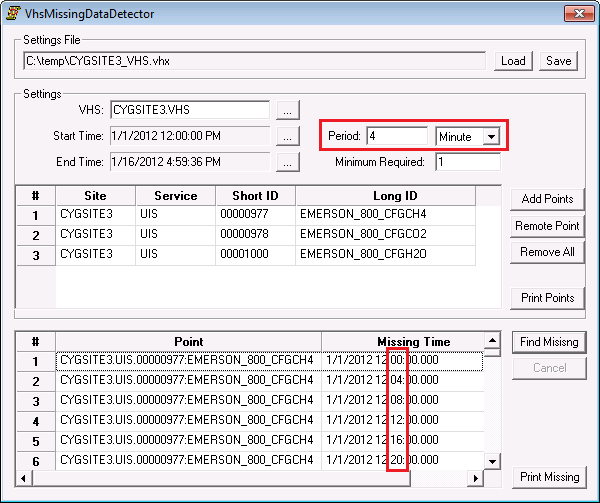This screenshot has width=600, height=503.
Task: Click the Service column header
Action: 176,196
